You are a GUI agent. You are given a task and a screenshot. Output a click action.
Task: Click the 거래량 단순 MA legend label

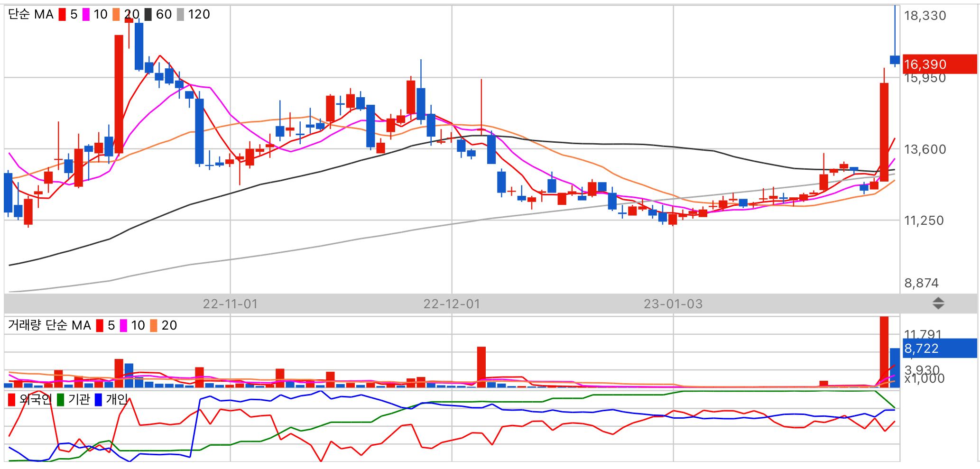[49, 325]
